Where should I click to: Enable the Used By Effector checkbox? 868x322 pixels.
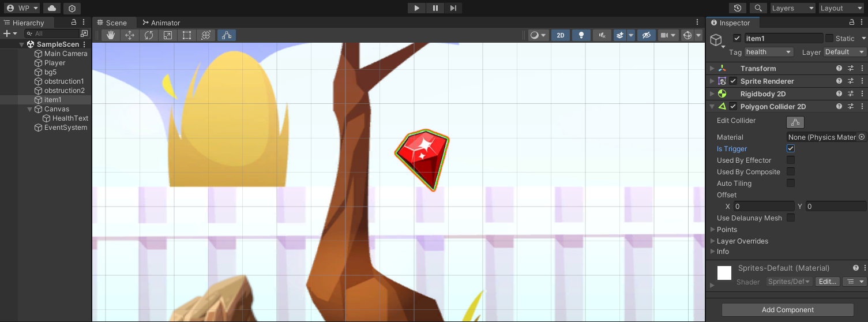791,160
